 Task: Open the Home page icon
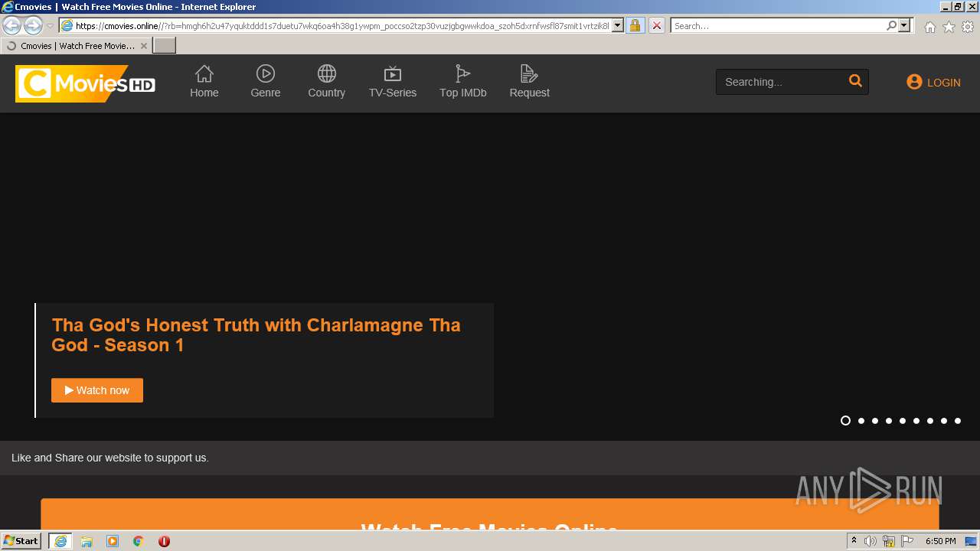(x=204, y=73)
